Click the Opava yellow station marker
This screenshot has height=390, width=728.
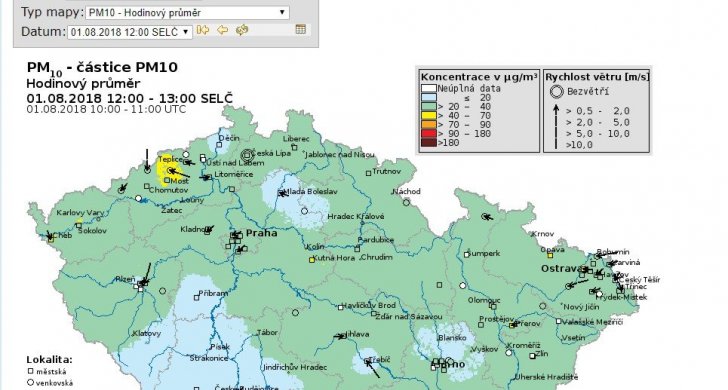point(550,255)
